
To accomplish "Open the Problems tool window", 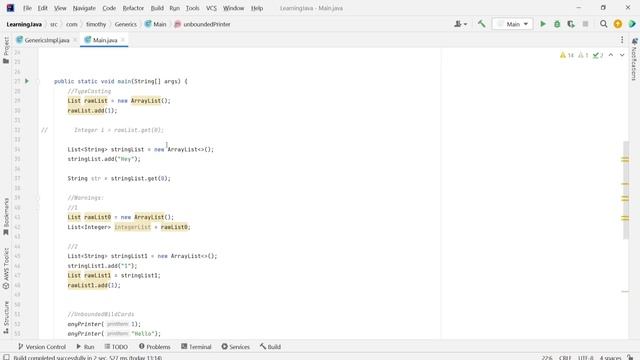I will click(x=155, y=347).
